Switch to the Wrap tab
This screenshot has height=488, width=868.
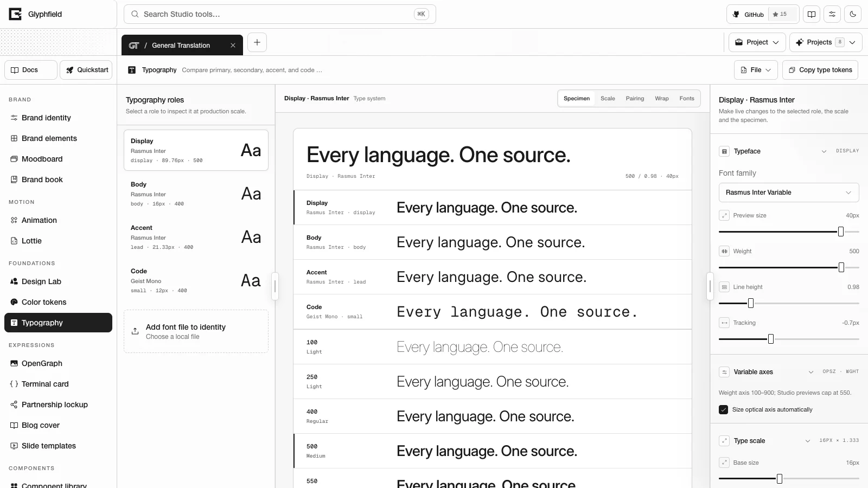[661, 99]
